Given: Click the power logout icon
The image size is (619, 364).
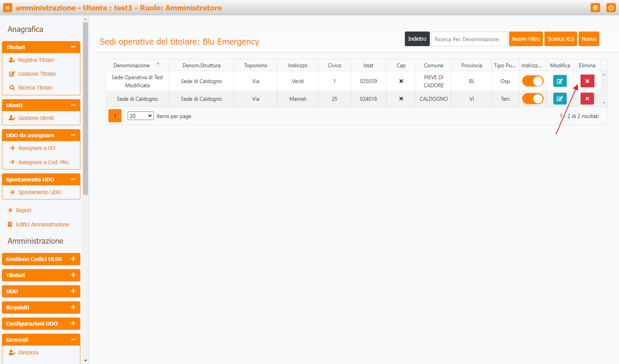Looking at the screenshot, I should click(611, 8).
